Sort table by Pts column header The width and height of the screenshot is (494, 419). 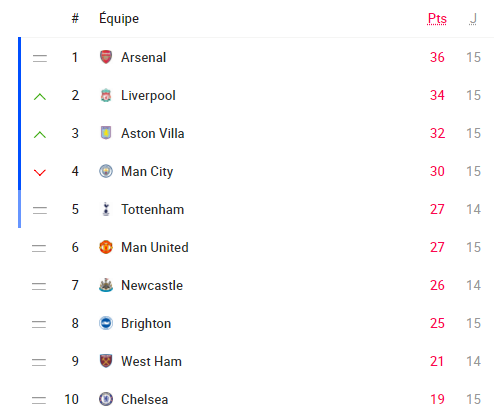(437, 18)
